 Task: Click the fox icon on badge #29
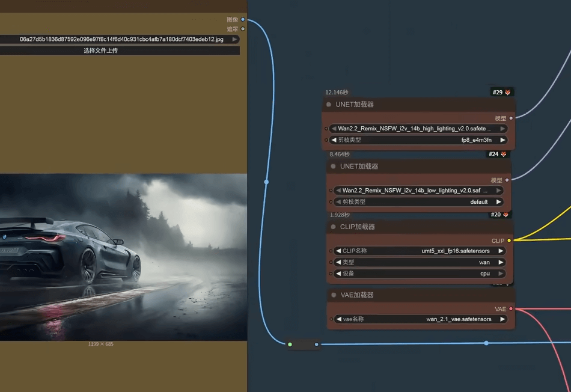(x=508, y=92)
